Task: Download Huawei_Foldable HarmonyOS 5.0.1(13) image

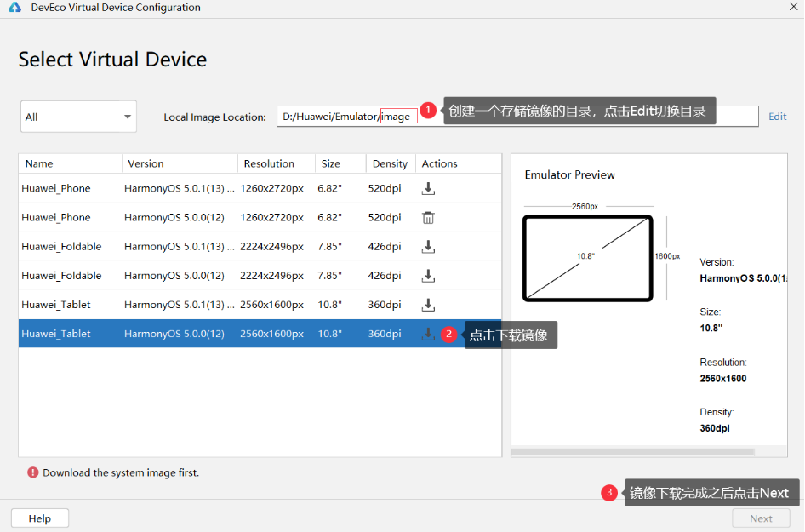Action: click(x=428, y=247)
